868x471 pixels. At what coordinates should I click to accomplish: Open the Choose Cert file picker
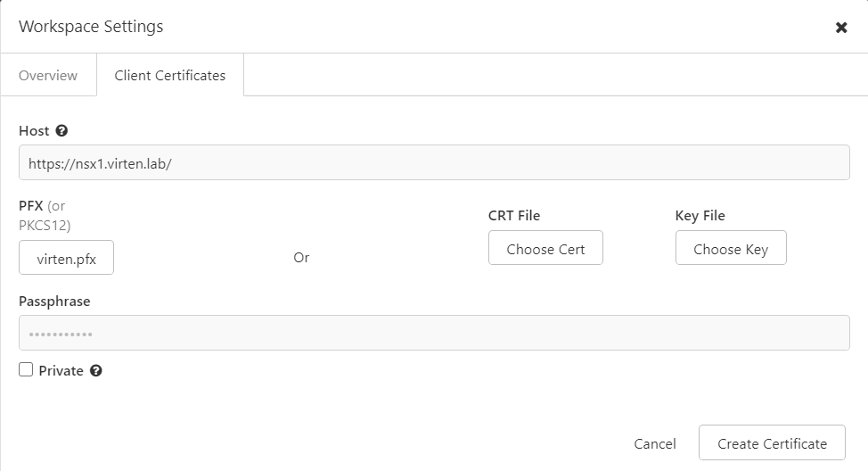click(545, 248)
